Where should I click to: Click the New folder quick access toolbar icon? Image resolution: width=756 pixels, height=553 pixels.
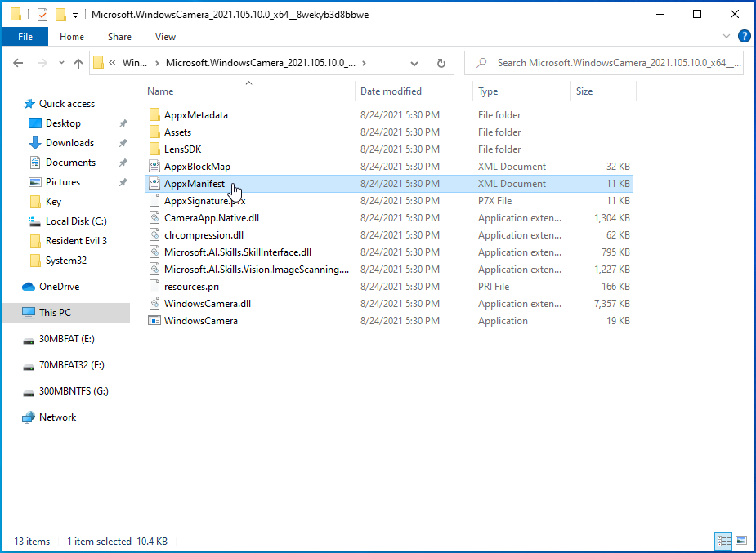(x=60, y=15)
